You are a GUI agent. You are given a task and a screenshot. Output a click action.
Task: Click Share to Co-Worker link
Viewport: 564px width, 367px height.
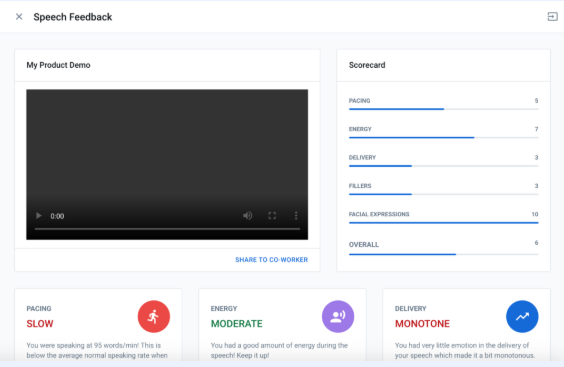(x=272, y=259)
